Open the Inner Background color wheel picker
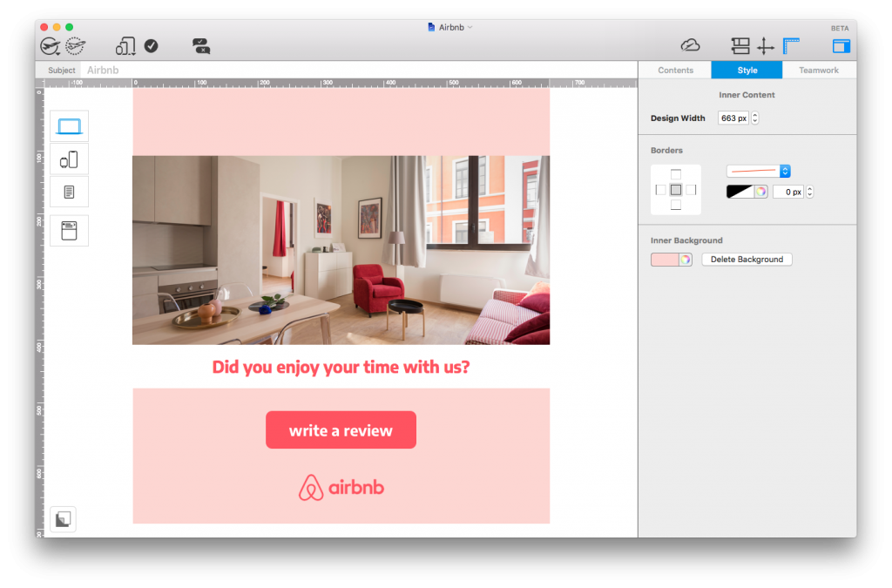Screen dimensions: 892x588 coord(686,260)
